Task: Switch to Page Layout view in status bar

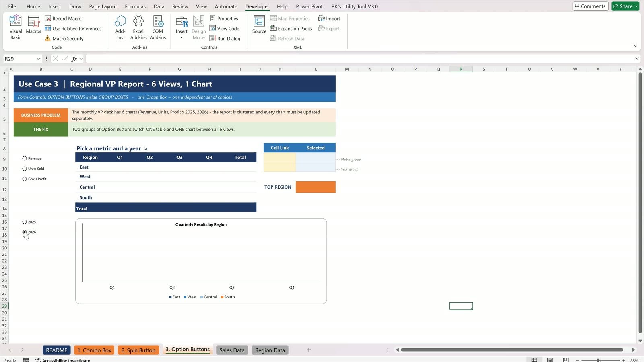Action: (550, 360)
